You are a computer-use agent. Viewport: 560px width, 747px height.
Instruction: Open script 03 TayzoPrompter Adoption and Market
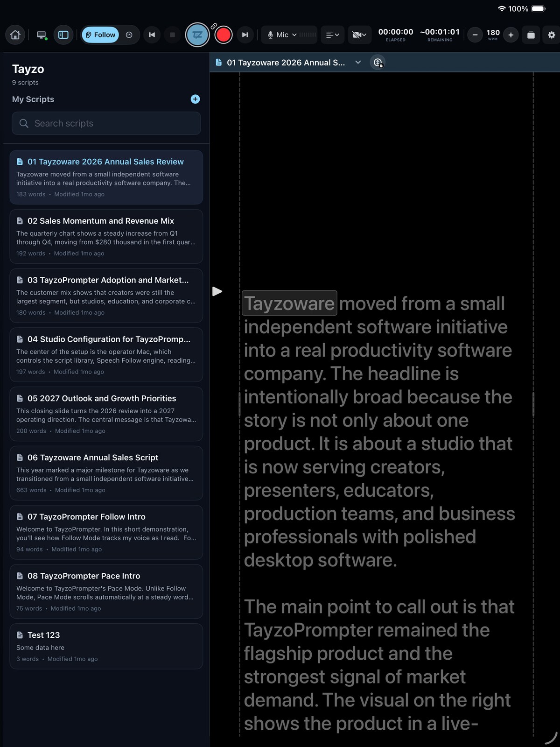(106, 296)
